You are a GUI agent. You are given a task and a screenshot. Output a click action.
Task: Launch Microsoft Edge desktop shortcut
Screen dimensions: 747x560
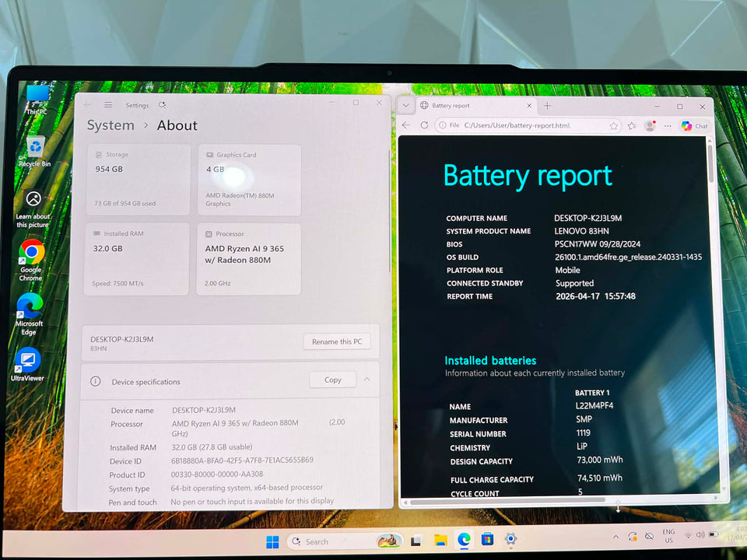point(30,313)
